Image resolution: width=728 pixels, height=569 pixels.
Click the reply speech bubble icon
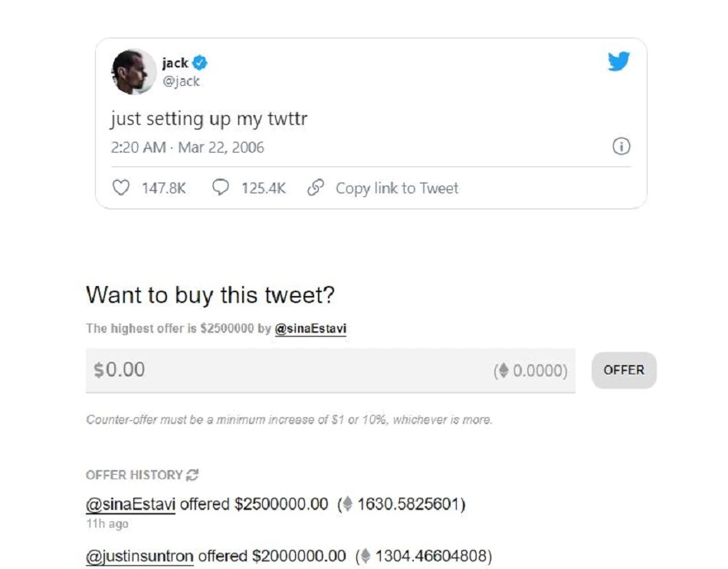pos(221,188)
